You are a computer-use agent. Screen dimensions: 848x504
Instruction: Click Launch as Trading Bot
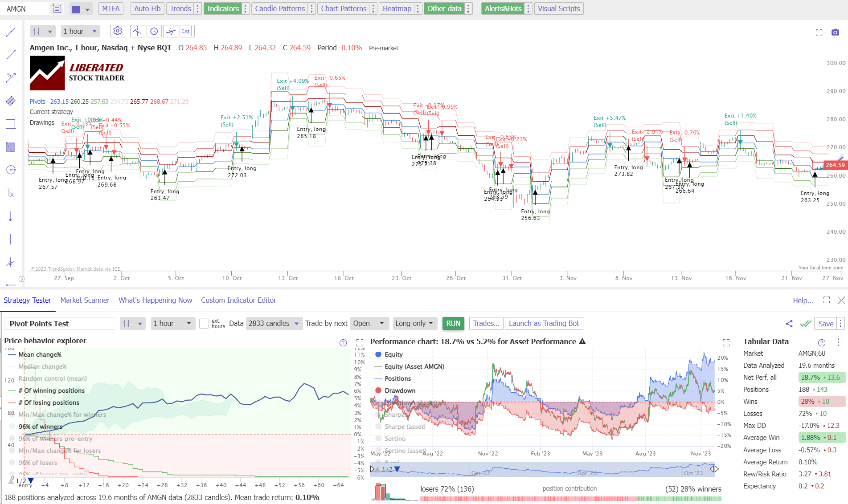[x=544, y=323]
